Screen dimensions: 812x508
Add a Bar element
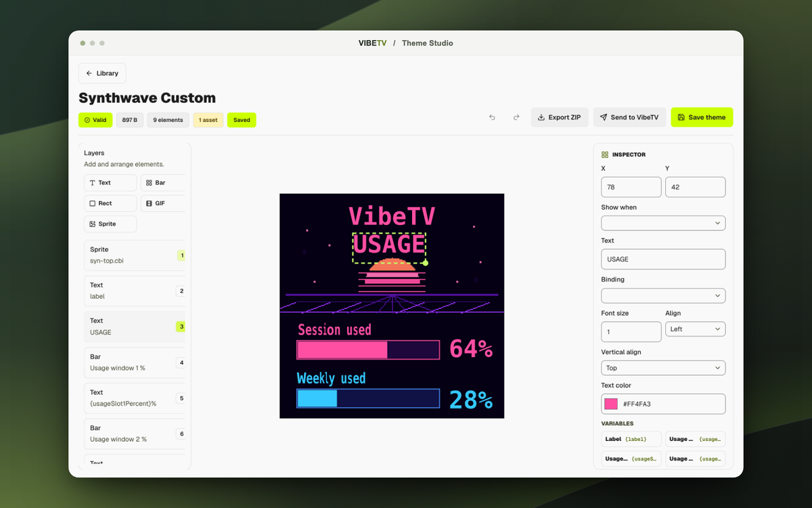pos(162,183)
